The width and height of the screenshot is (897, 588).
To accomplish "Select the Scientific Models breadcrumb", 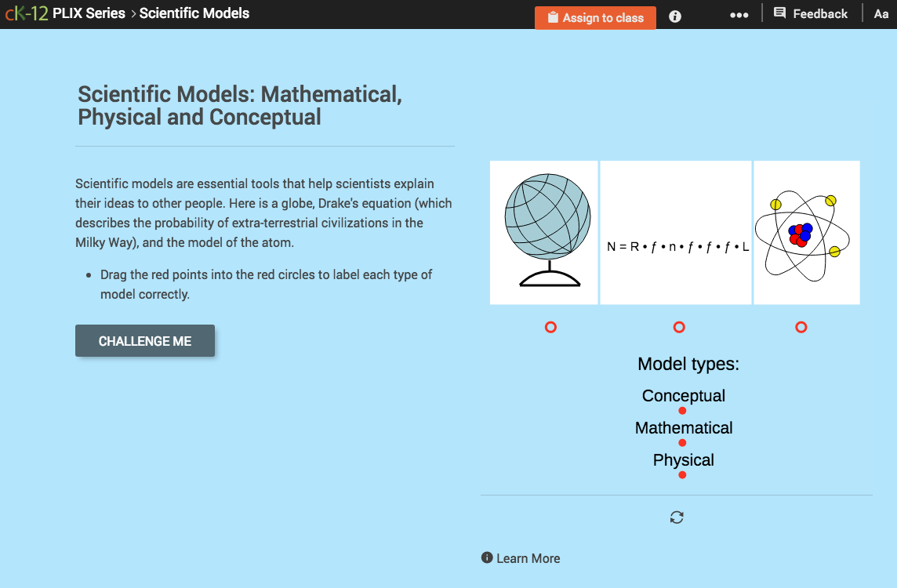I will coord(194,13).
